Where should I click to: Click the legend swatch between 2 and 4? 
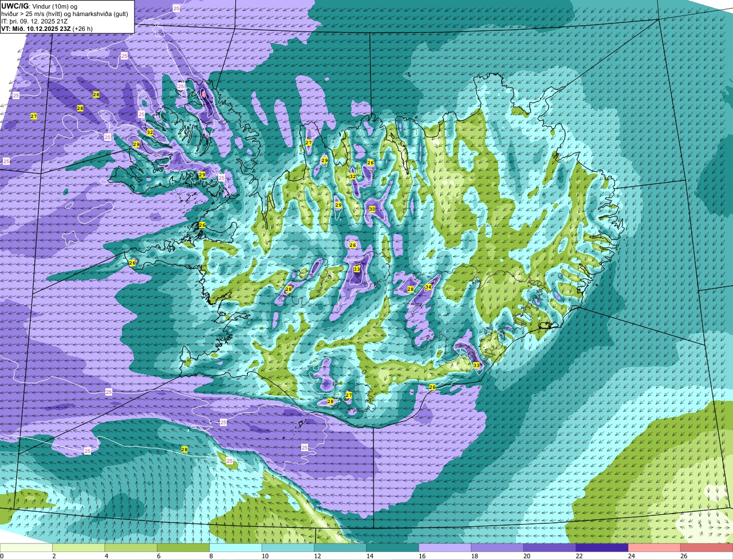coord(80,548)
